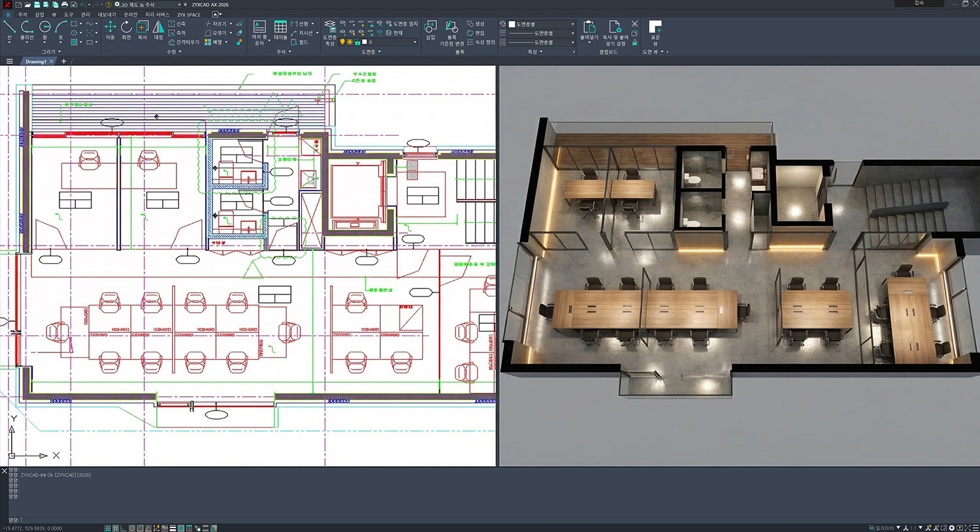
Task: Open the 삽입 ribbon tab
Action: pyautogui.click(x=39, y=14)
